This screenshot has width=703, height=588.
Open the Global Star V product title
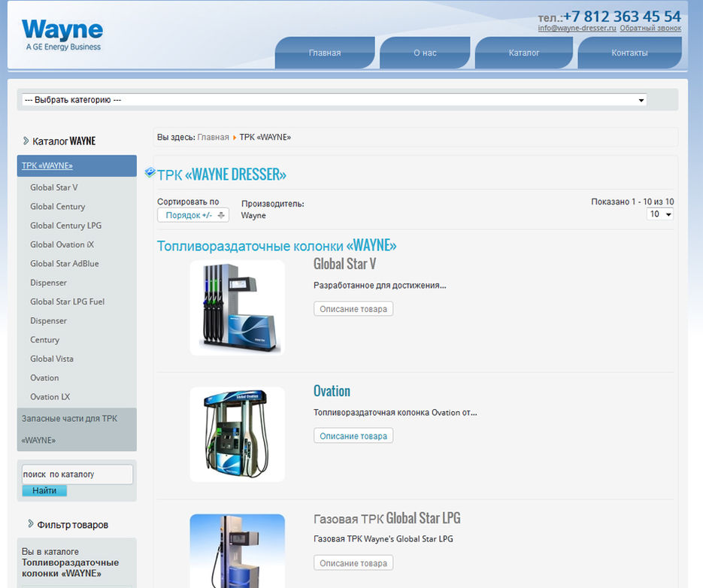(x=344, y=264)
